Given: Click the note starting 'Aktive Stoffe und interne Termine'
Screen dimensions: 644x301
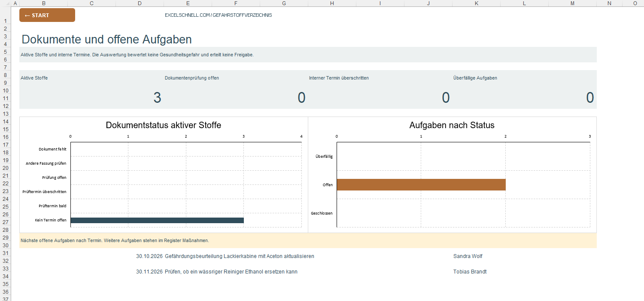Looking at the screenshot, I should coord(137,55).
